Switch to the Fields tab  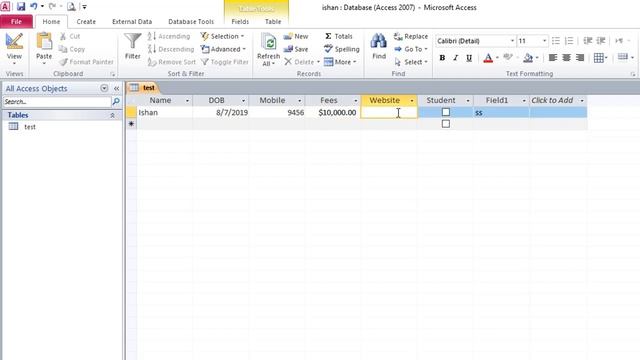tap(240, 22)
